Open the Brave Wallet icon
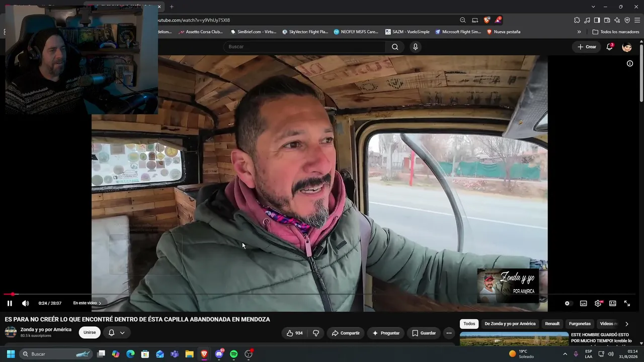Viewport: 644px width, 362px height. click(x=607, y=20)
